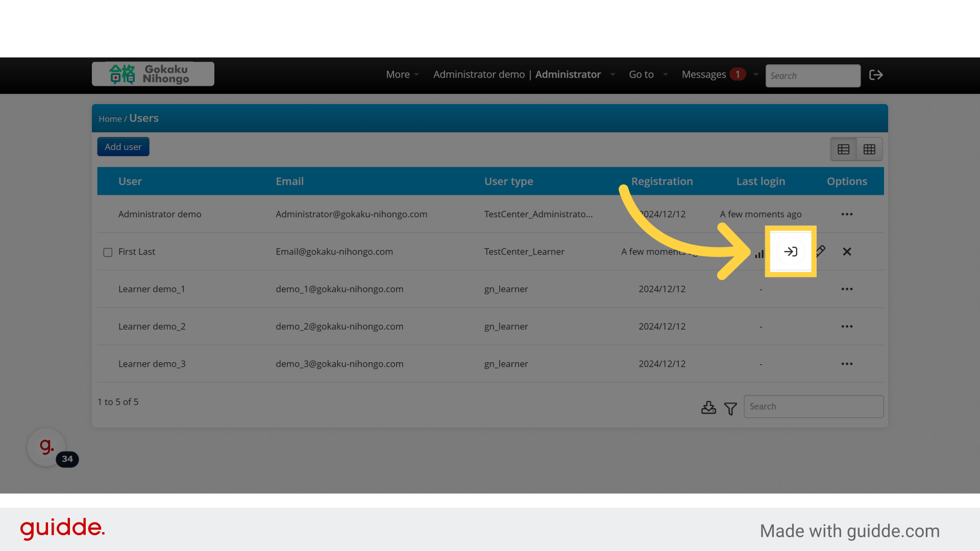Switch to list table view icon
This screenshot has height=551, width=980.
pos(843,149)
